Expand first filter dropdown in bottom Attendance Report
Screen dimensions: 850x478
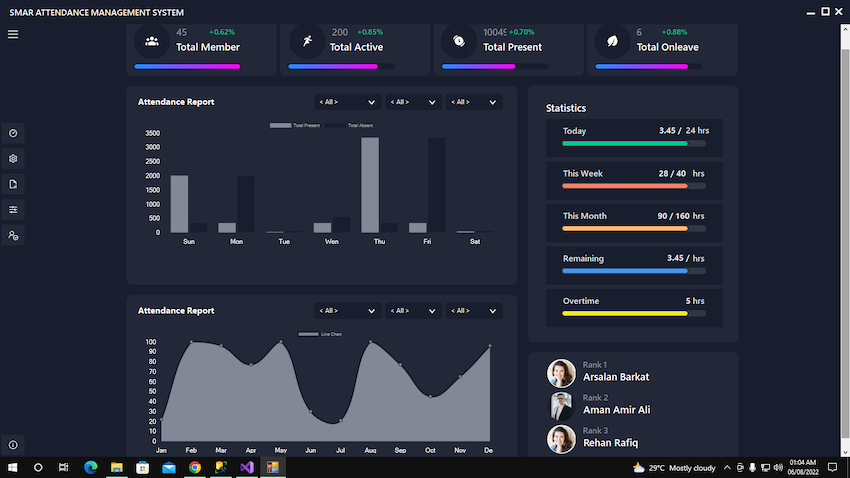[x=347, y=311]
